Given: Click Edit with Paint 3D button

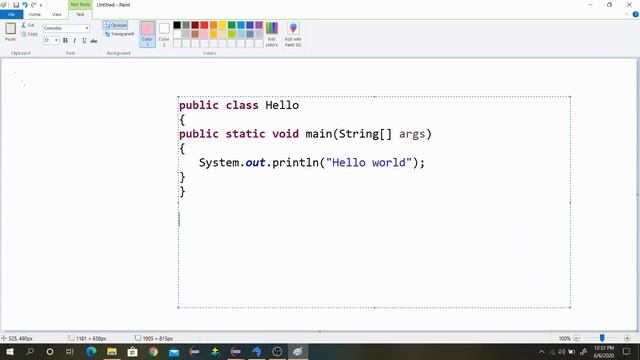Looking at the screenshot, I should 293,34.
